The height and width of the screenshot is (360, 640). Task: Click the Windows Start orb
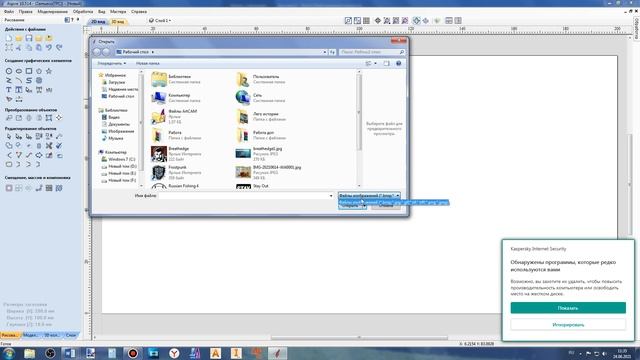click(9, 353)
